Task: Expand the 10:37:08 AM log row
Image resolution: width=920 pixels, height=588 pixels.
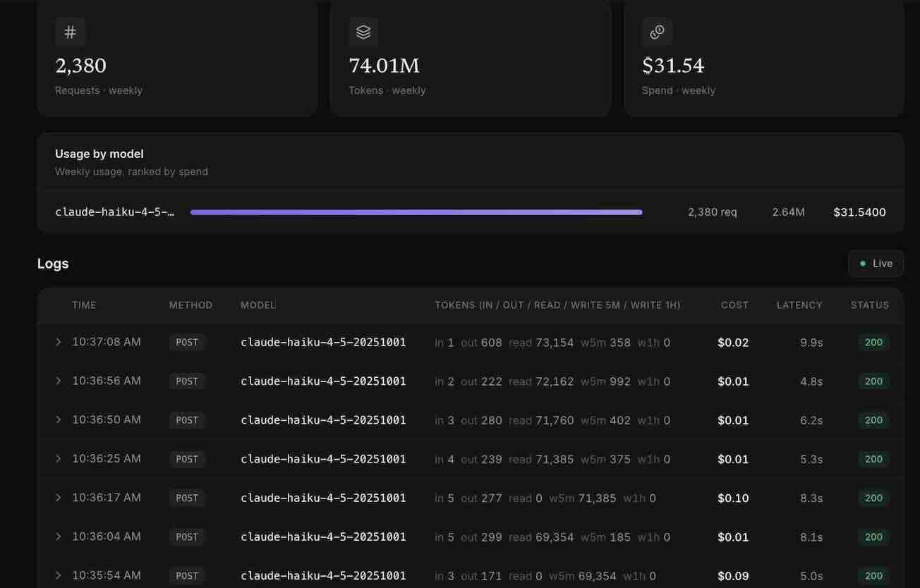Action: coord(59,342)
